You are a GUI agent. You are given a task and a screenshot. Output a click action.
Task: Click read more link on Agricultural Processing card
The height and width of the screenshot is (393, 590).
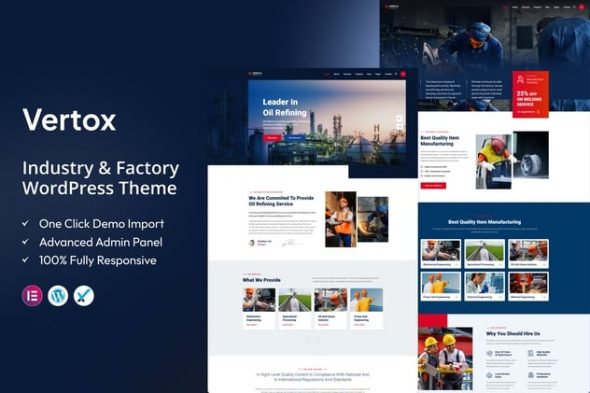coord(288,325)
